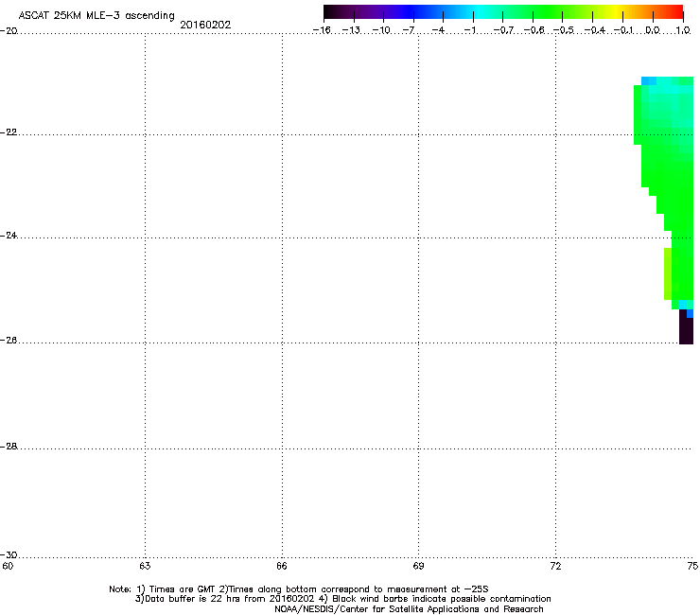Click the -0.4 color bar label

(x=595, y=30)
